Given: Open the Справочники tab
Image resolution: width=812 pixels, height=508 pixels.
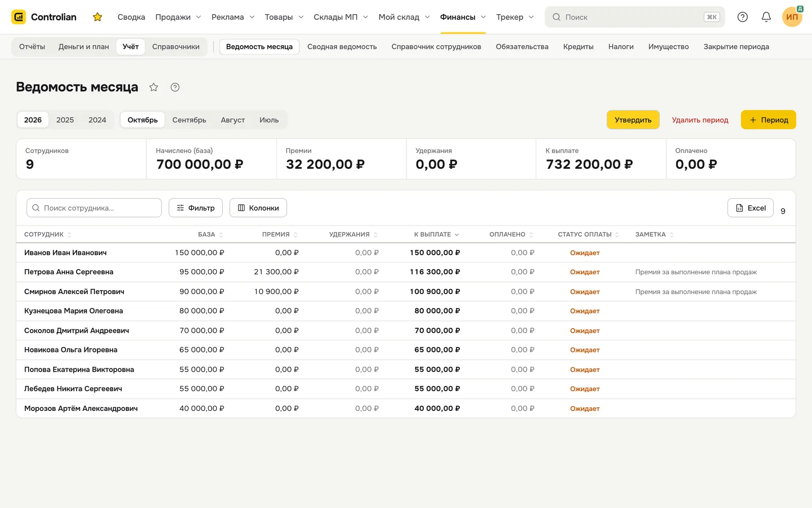Looking at the screenshot, I should coord(176,47).
